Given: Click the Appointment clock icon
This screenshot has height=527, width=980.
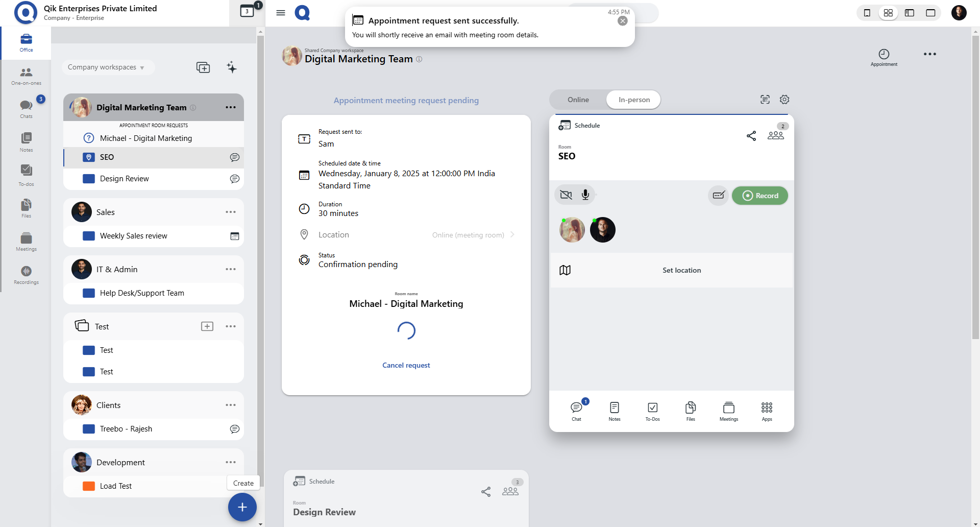Looking at the screenshot, I should point(884,55).
